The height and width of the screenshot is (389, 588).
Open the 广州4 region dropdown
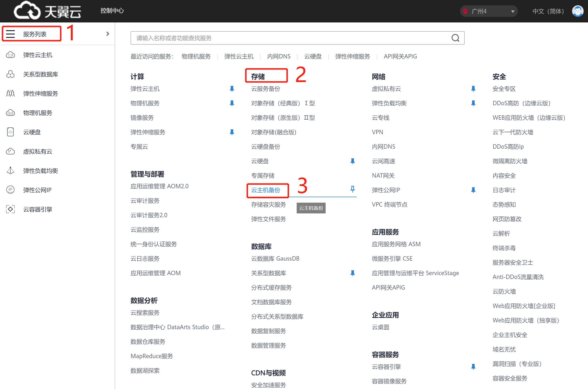click(x=489, y=11)
